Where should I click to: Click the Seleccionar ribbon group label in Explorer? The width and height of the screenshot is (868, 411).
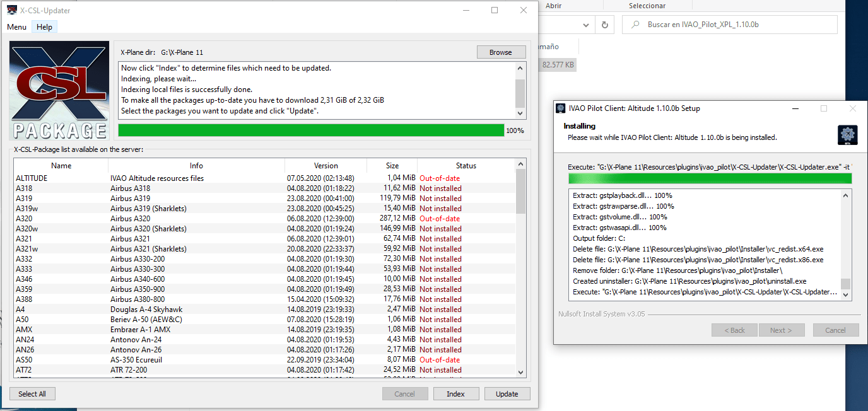[647, 6]
